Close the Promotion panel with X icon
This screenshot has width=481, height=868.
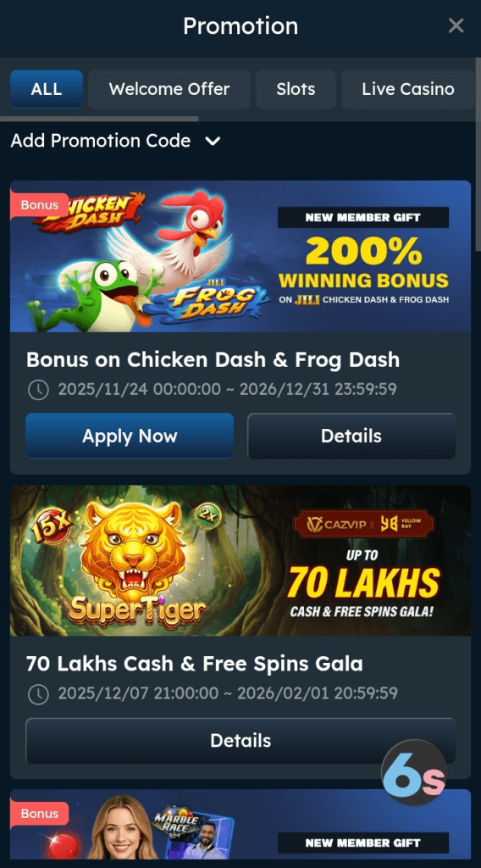click(x=456, y=25)
